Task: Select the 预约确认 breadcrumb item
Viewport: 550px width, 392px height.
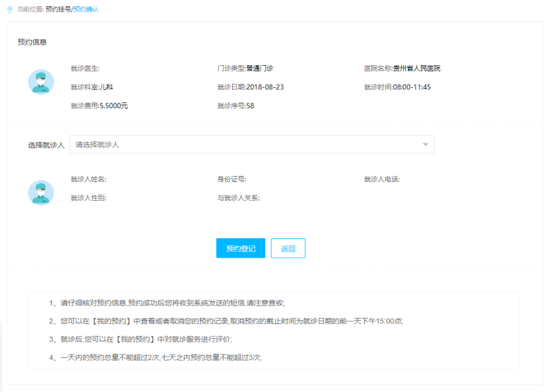Action: click(x=86, y=9)
